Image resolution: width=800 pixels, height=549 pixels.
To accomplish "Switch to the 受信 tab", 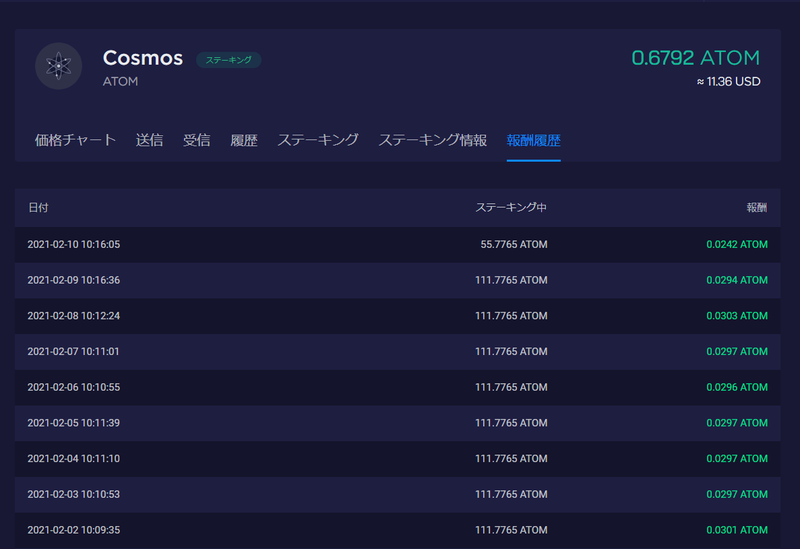I will click(x=196, y=140).
